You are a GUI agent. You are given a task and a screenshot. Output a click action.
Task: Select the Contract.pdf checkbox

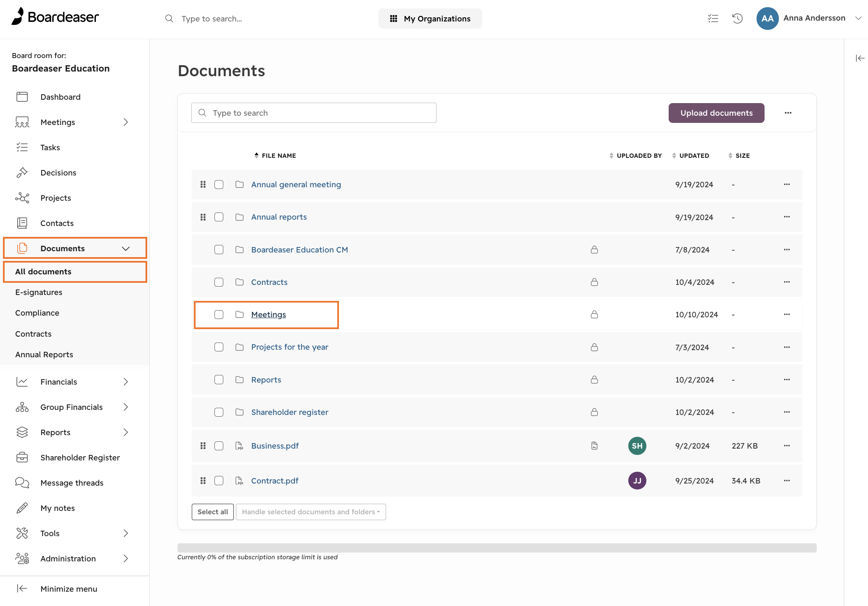[x=219, y=481]
